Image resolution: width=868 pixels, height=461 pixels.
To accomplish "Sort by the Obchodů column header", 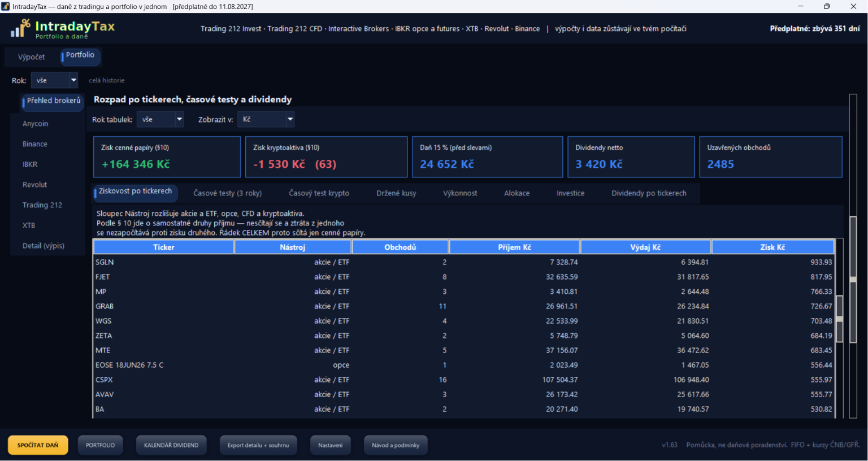I will point(400,247).
